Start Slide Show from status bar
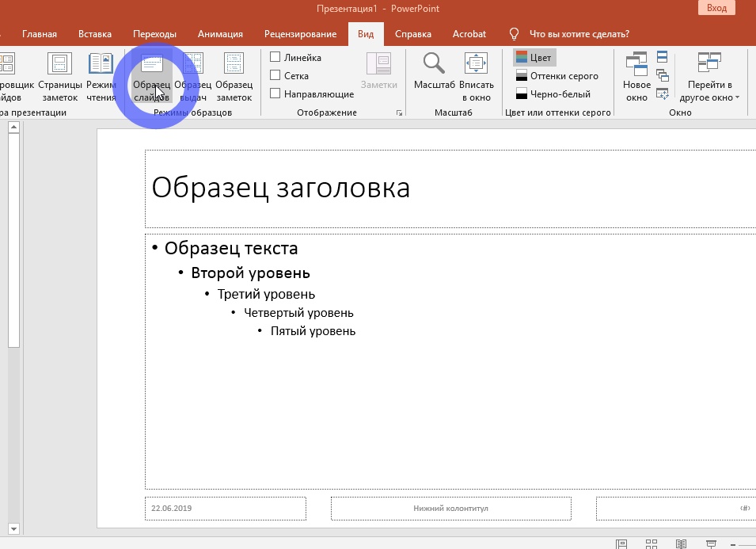The image size is (756, 549). click(711, 543)
